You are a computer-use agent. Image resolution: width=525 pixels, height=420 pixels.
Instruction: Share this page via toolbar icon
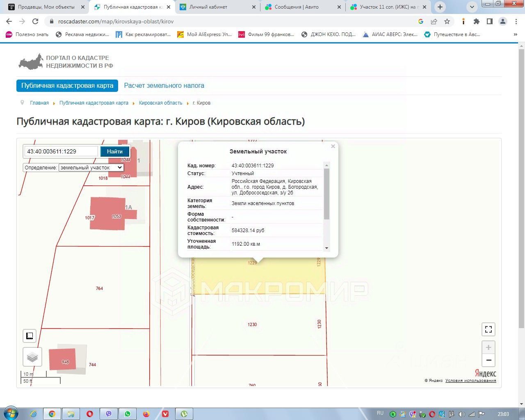tap(434, 21)
